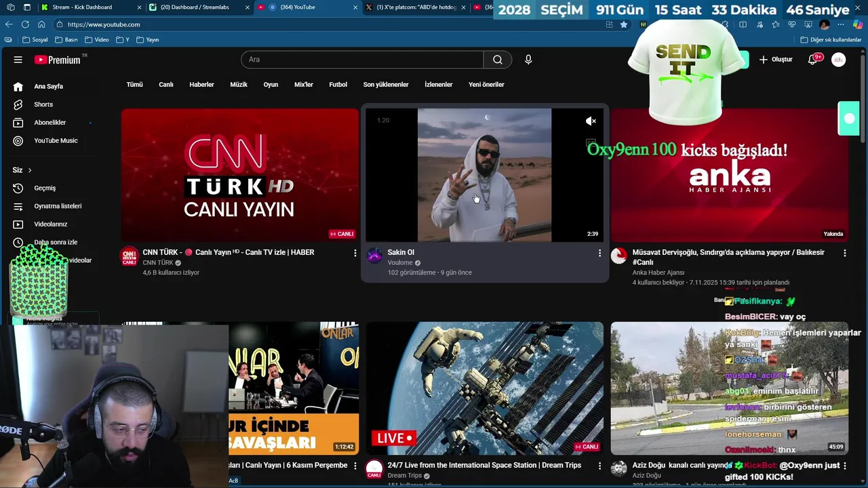Reload the page with refresh icon
This screenshot has height=488, width=868.
(x=25, y=24)
